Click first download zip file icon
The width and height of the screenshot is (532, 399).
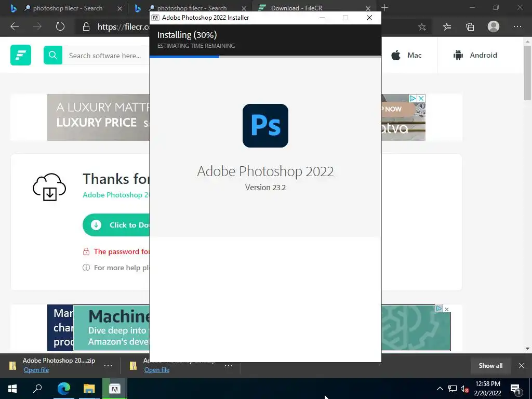tap(12, 365)
